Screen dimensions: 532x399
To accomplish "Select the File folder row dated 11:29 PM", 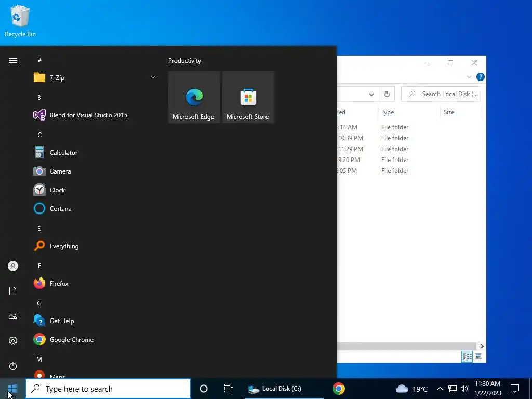I will point(409,149).
